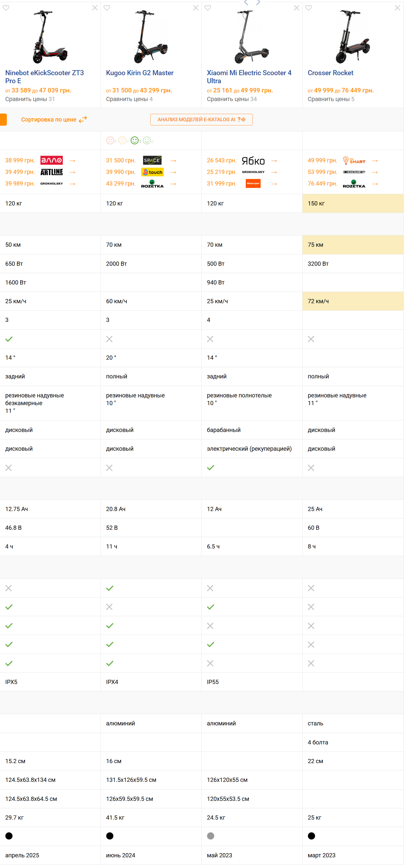Go to Allo shop offer 38 999 грн
Screen dimensions: 404x868
[51, 160]
